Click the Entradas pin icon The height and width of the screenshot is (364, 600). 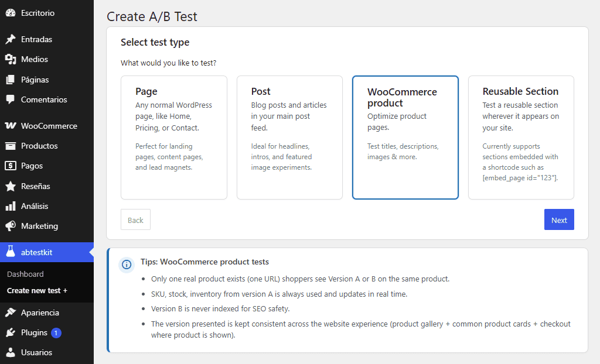pos(11,39)
